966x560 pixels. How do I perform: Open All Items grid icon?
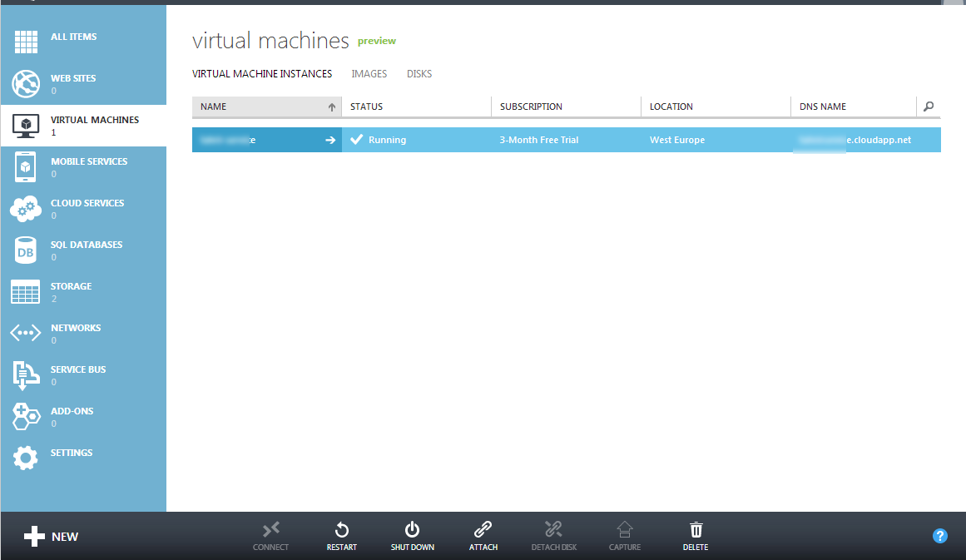tap(26, 42)
